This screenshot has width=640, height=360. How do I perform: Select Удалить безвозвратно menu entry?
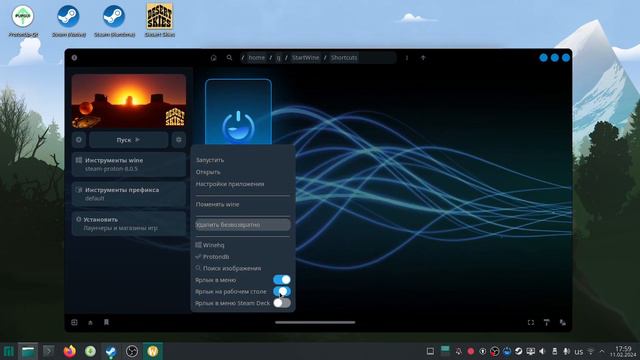coord(242,224)
